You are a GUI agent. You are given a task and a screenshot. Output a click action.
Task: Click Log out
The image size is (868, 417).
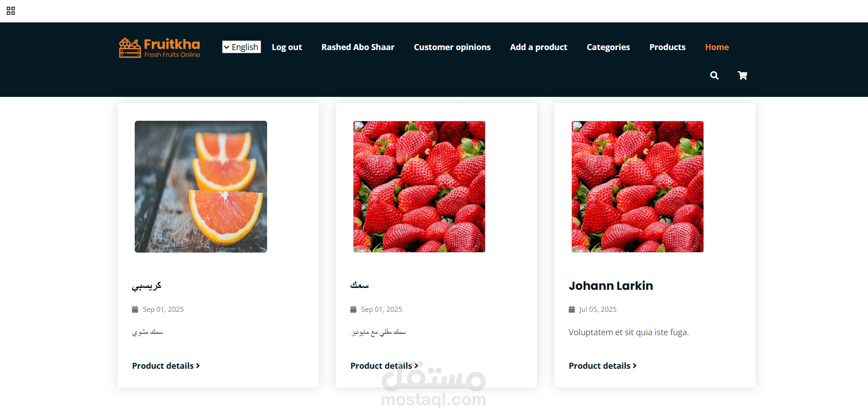pyautogui.click(x=287, y=47)
